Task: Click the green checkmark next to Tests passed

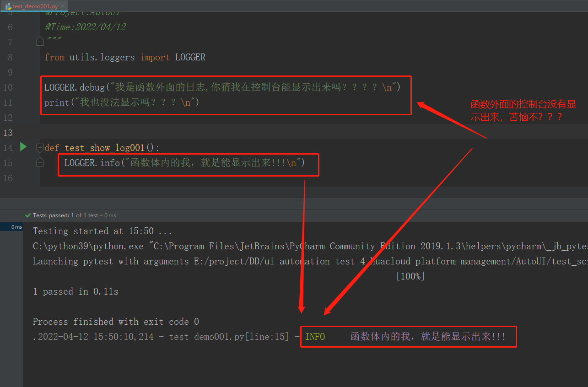Action: 27,215
